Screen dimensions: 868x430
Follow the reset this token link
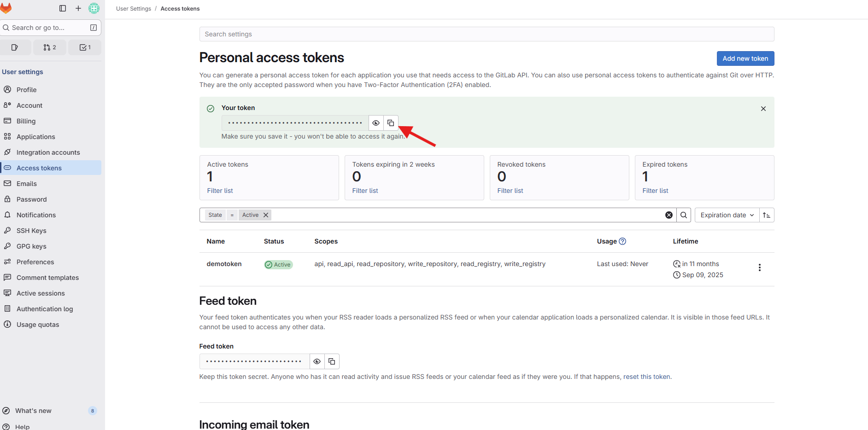(x=646, y=377)
